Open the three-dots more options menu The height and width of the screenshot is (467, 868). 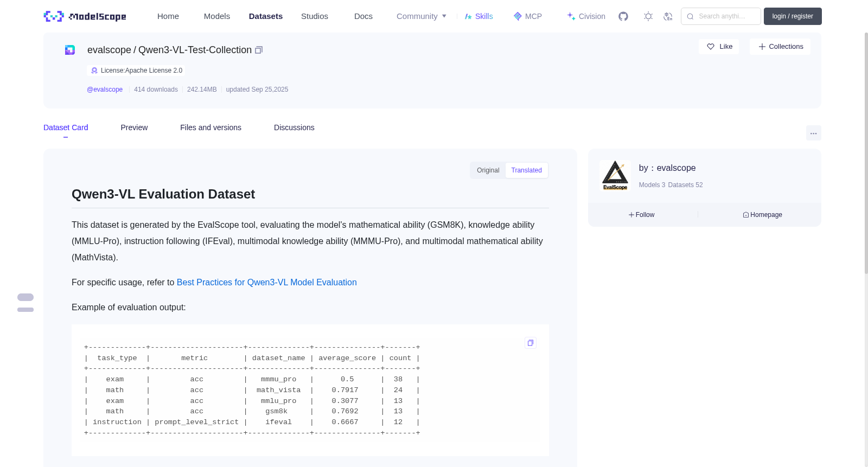coord(814,133)
